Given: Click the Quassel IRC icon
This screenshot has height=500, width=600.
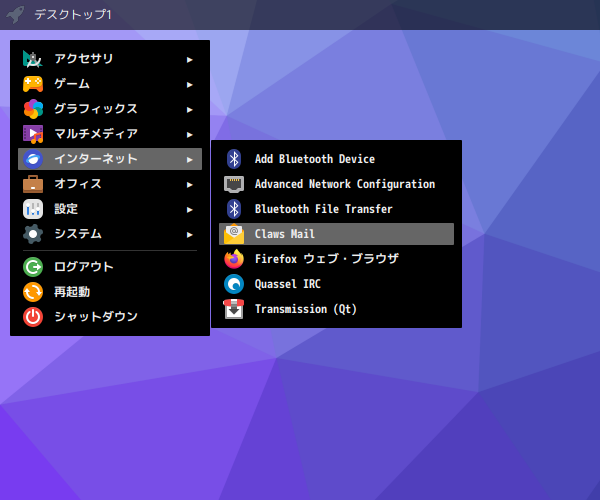Looking at the screenshot, I should (234, 284).
